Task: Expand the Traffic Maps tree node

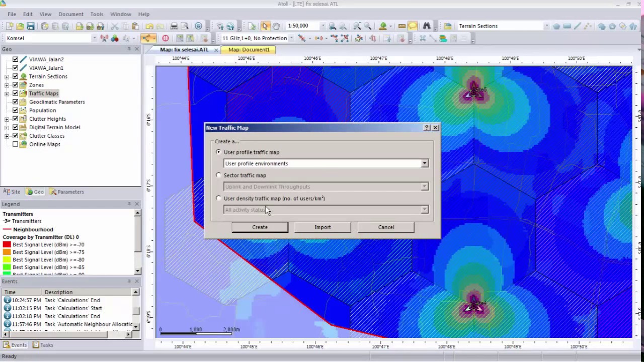Action: 7,94
